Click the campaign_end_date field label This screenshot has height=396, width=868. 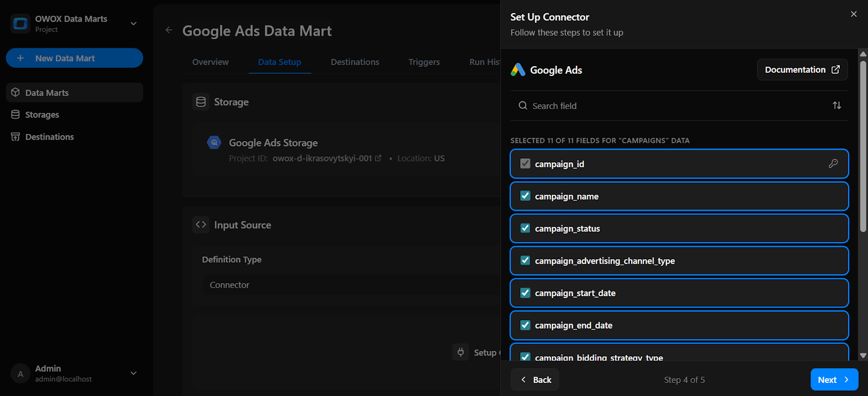coord(573,325)
